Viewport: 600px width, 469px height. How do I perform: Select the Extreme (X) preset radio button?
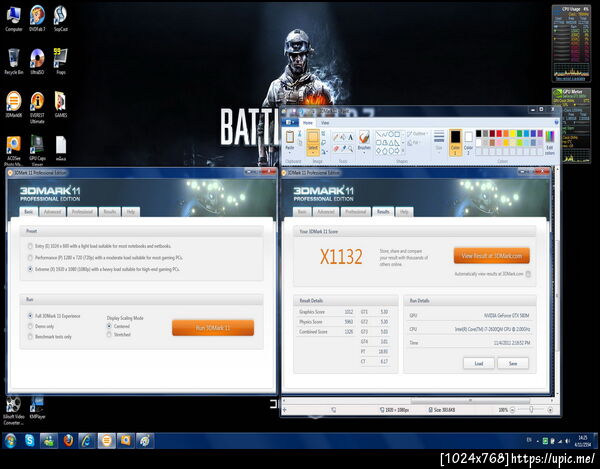tap(30, 269)
